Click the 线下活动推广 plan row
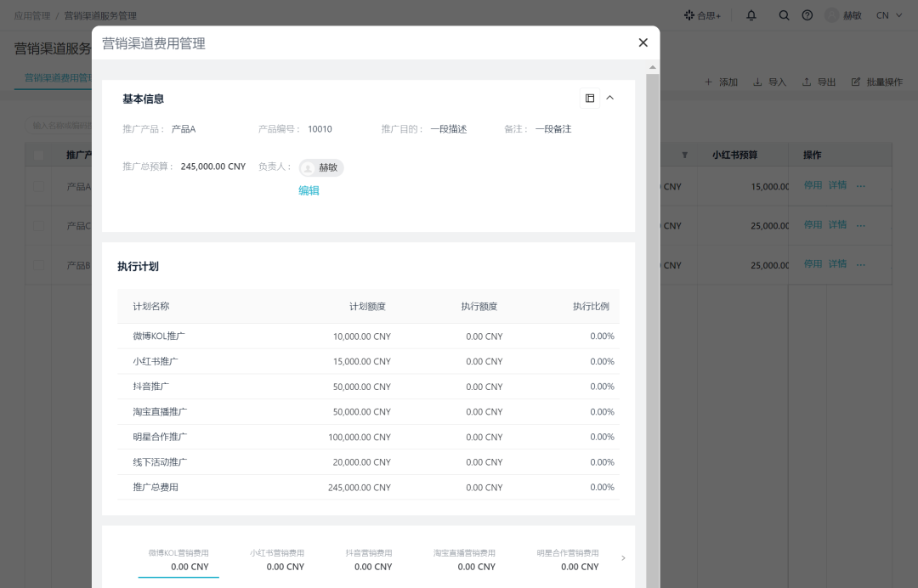Screen dimensions: 918x588 [368, 462]
